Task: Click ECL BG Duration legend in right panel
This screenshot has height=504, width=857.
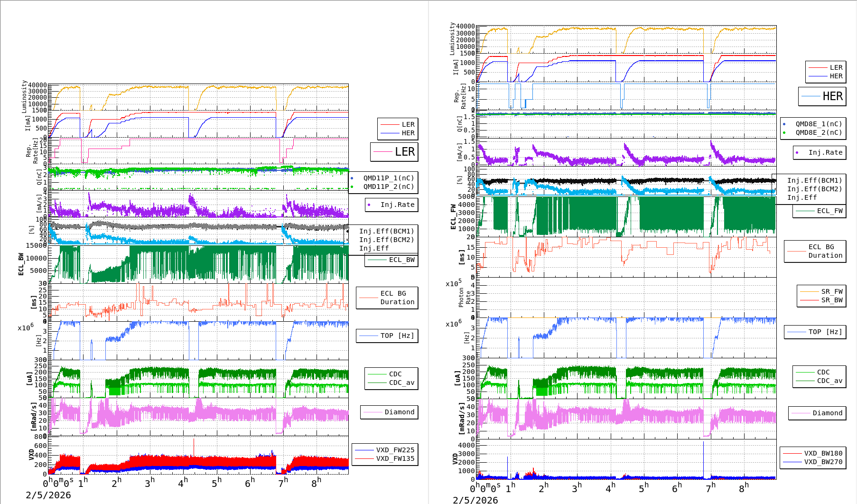Action: 815,252
